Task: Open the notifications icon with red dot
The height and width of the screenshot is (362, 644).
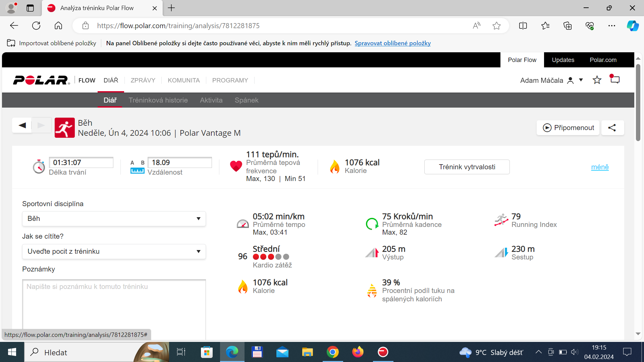Action: coord(614,79)
